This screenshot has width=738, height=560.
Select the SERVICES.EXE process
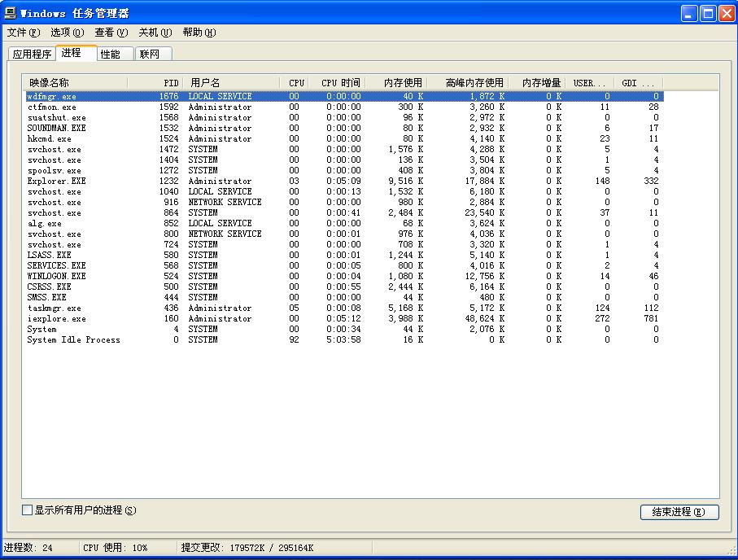[x=344, y=265]
